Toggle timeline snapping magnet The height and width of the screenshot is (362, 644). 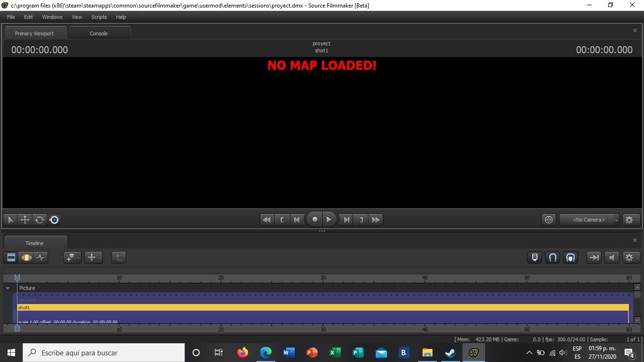[553, 257]
